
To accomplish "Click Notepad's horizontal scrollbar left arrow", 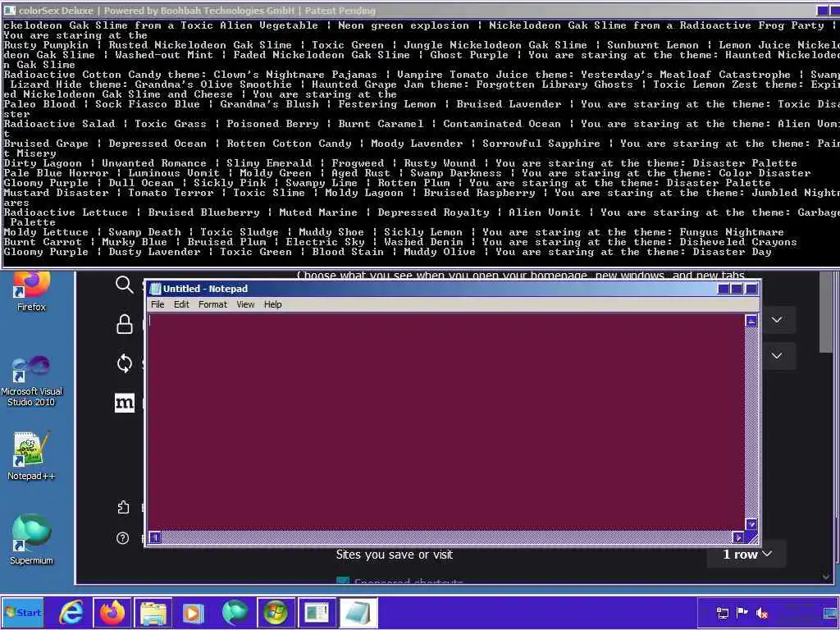I will pyautogui.click(x=155, y=537).
